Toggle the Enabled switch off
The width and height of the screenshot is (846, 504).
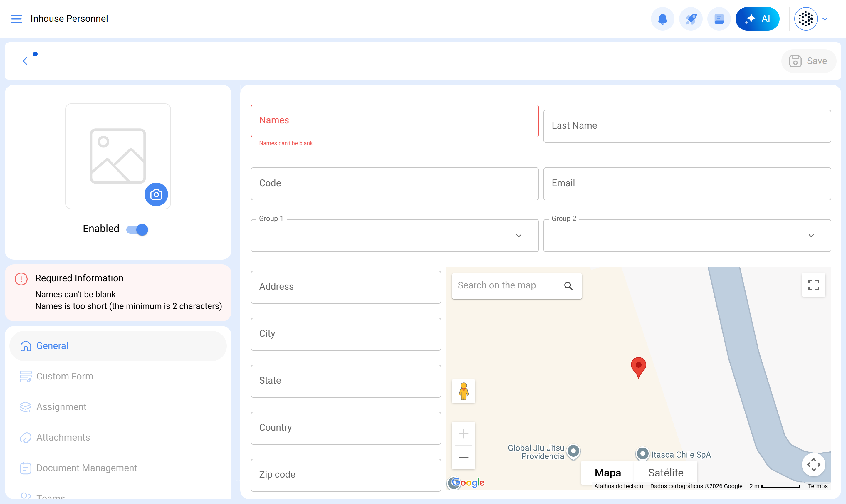click(x=137, y=230)
